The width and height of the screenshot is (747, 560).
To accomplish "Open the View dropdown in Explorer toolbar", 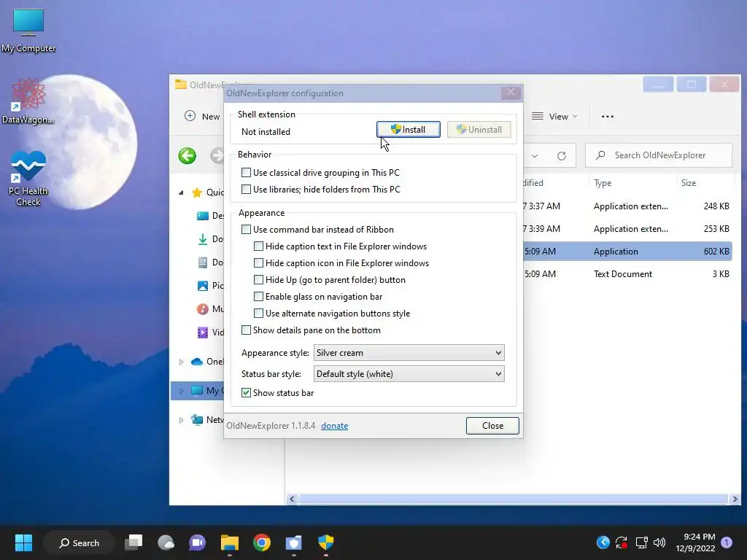I will pyautogui.click(x=554, y=117).
